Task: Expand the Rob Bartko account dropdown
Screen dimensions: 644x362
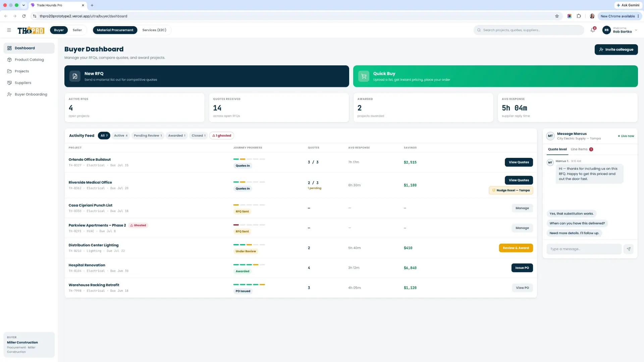Action: (636, 30)
